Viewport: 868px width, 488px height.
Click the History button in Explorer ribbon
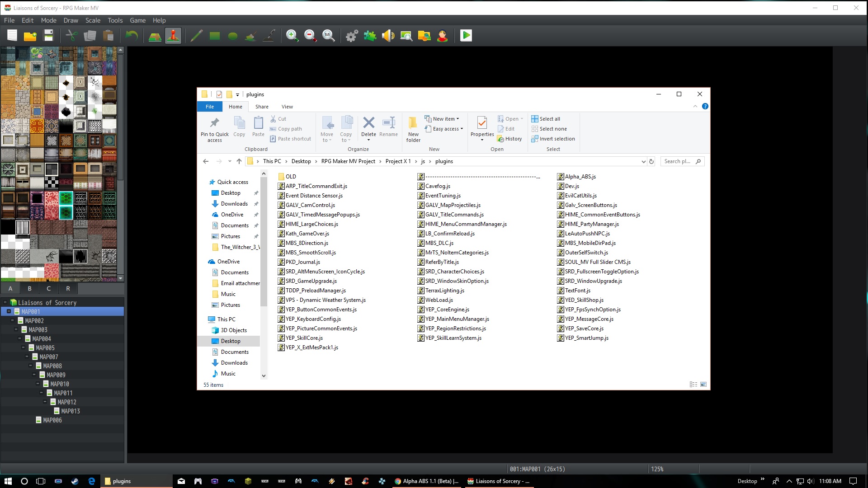509,139
